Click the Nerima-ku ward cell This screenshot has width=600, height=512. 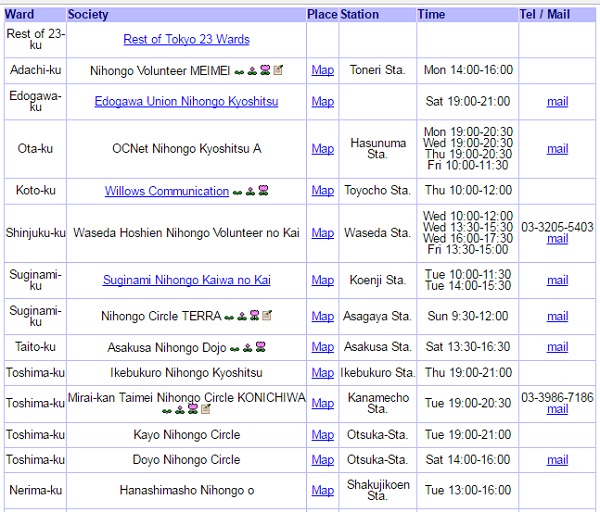click(x=36, y=490)
